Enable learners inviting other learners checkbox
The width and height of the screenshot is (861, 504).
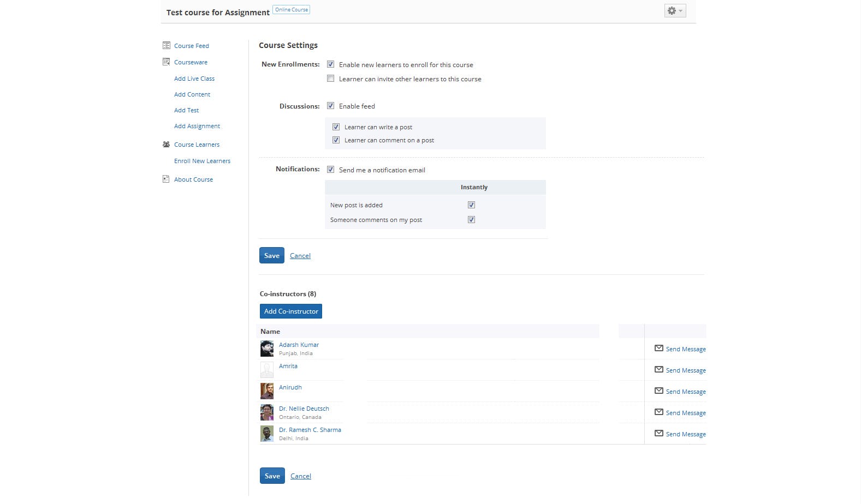tap(330, 79)
